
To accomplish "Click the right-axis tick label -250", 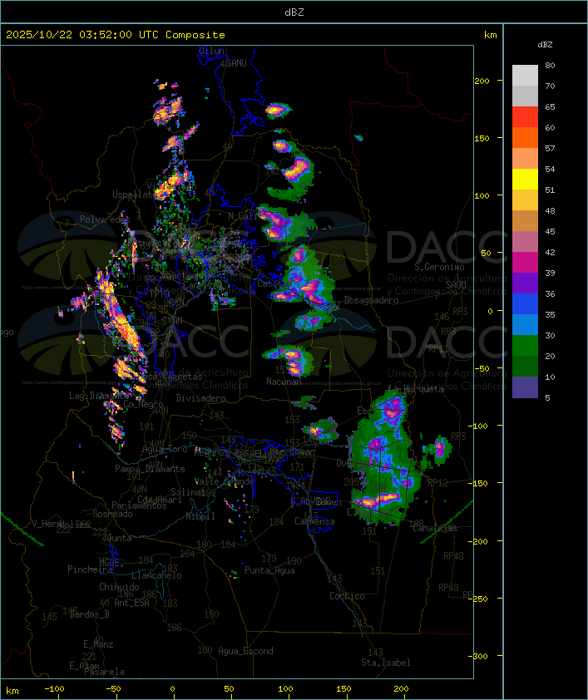I will pos(480,599).
